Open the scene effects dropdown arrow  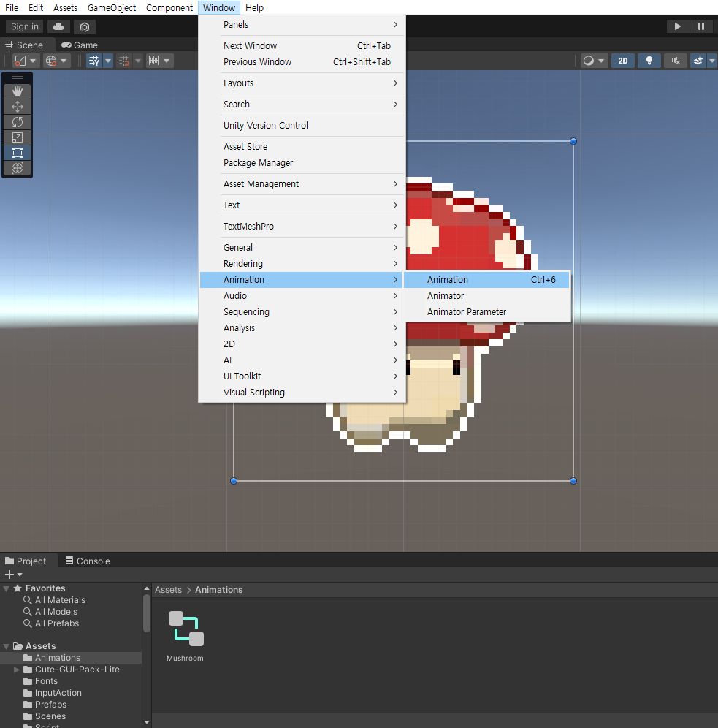(712, 61)
